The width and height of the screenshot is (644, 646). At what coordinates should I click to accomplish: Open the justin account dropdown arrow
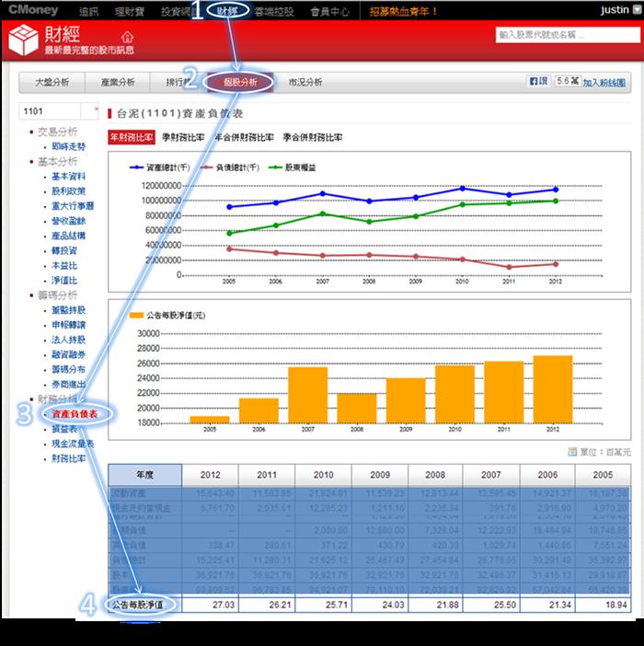coord(637,10)
